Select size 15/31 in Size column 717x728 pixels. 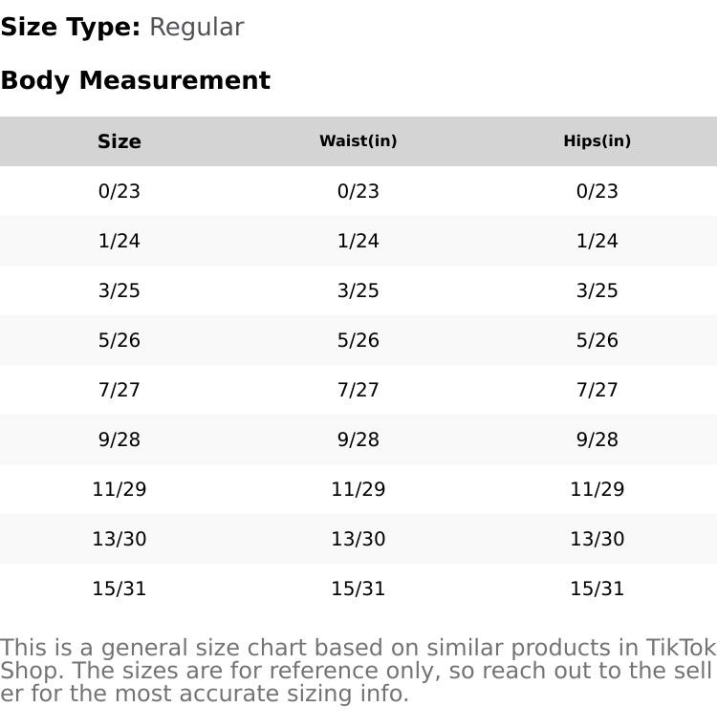pyautogui.click(x=119, y=589)
